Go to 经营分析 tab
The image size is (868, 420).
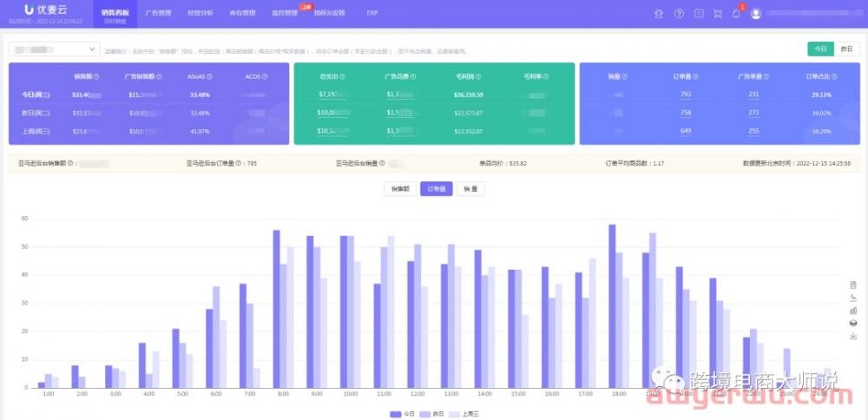point(201,13)
